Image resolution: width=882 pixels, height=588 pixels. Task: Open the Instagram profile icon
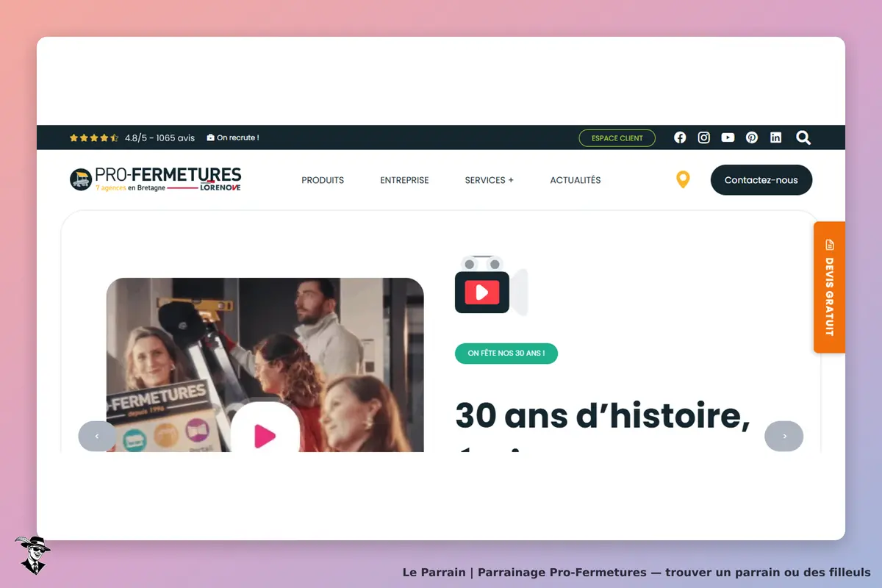point(704,137)
